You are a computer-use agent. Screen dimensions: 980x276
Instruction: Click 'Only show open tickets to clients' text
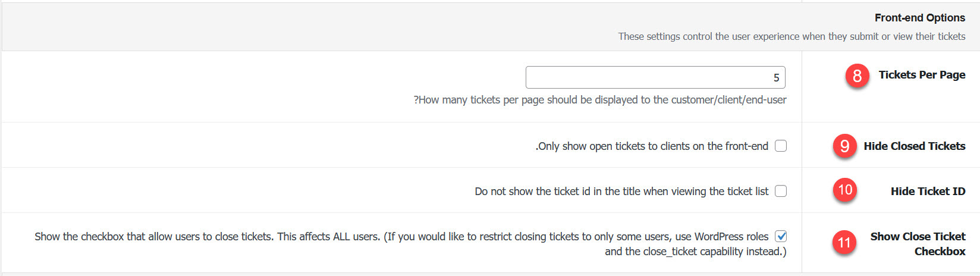(652, 146)
